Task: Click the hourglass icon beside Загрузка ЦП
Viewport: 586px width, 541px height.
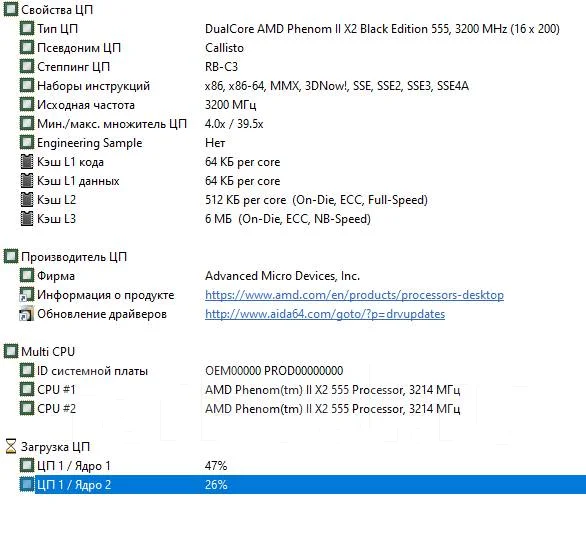Action: click(11, 446)
